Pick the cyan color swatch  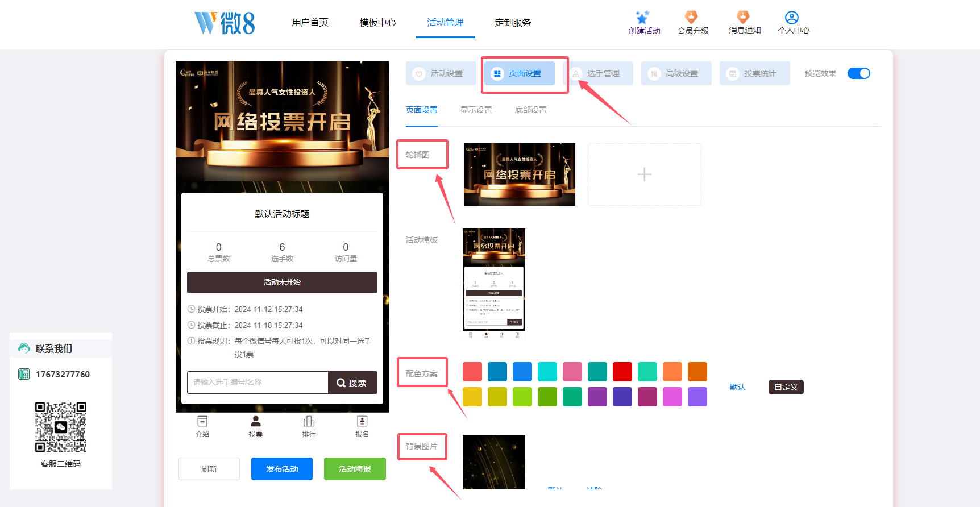(x=547, y=372)
